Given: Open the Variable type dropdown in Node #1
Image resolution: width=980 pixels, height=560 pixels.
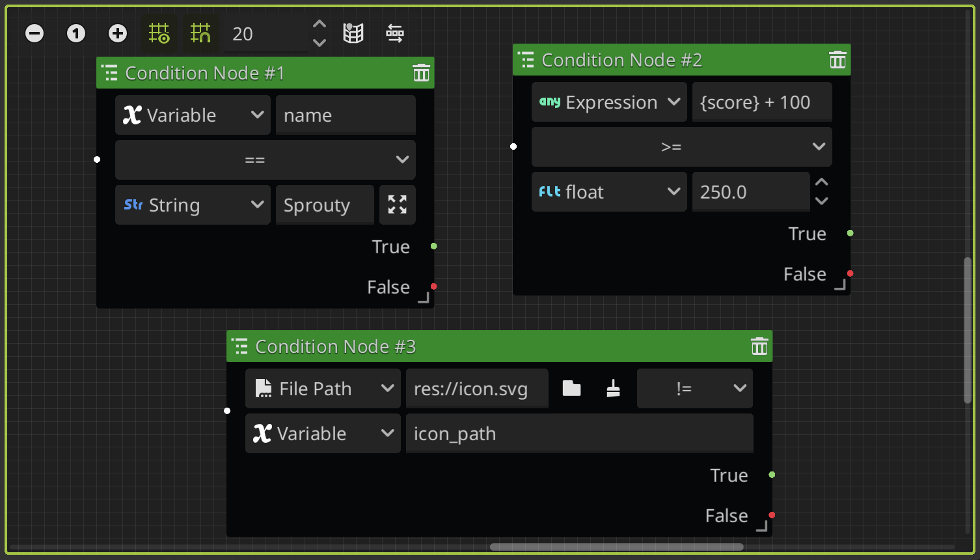Looking at the screenshot, I should point(193,115).
